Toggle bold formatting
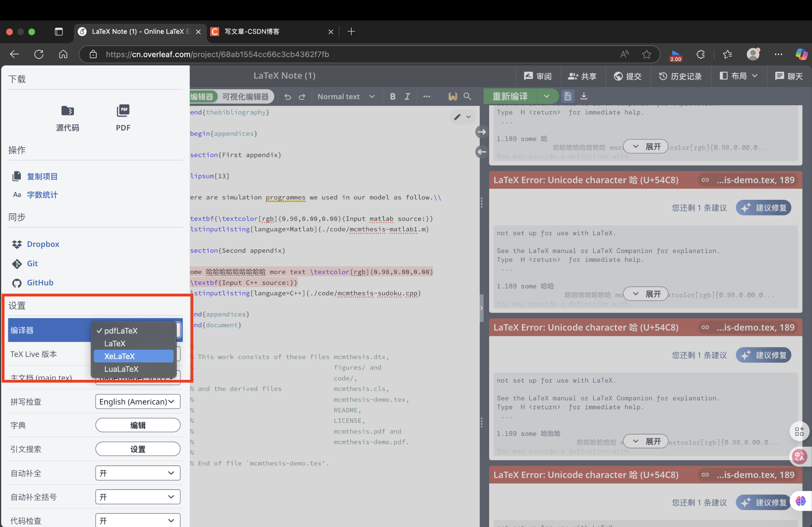 pyautogui.click(x=392, y=97)
